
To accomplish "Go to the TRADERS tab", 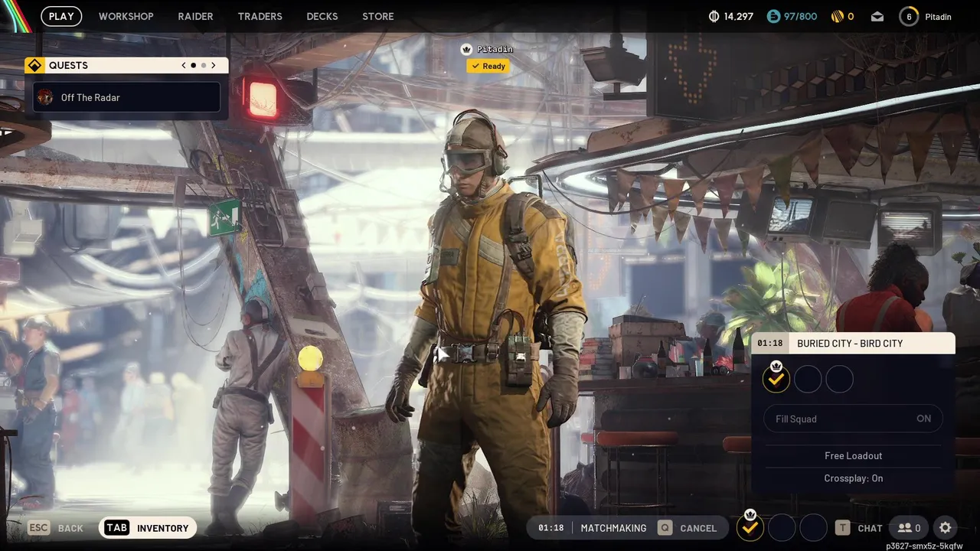I will click(260, 16).
